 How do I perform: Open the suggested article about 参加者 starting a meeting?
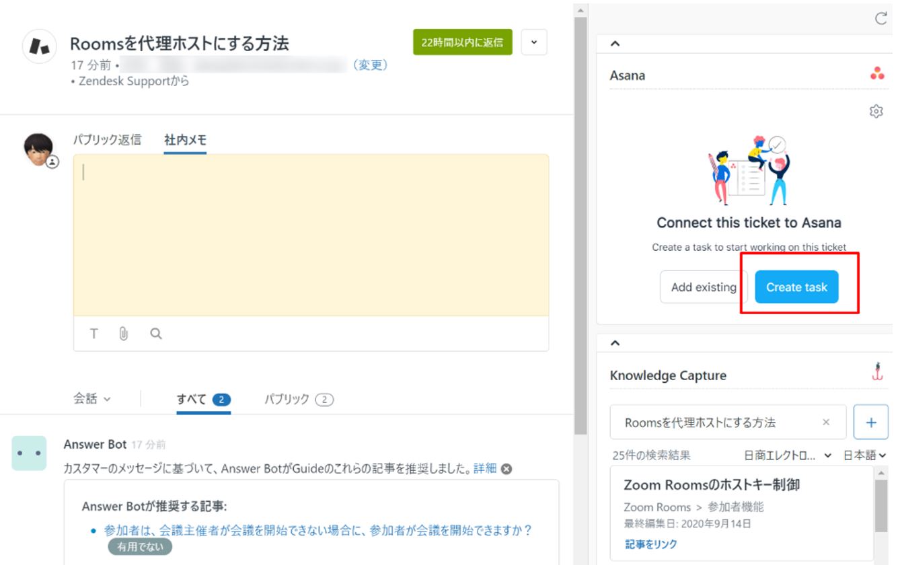(x=318, y=530)
